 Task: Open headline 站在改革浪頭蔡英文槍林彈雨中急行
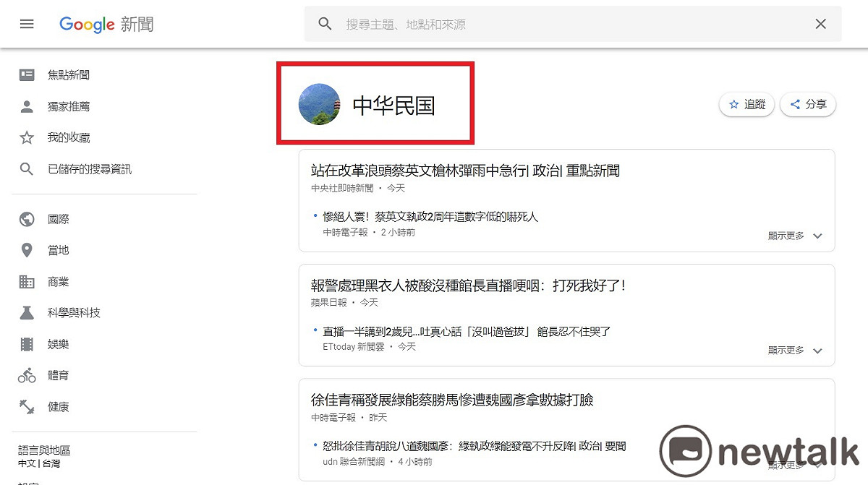465,171
